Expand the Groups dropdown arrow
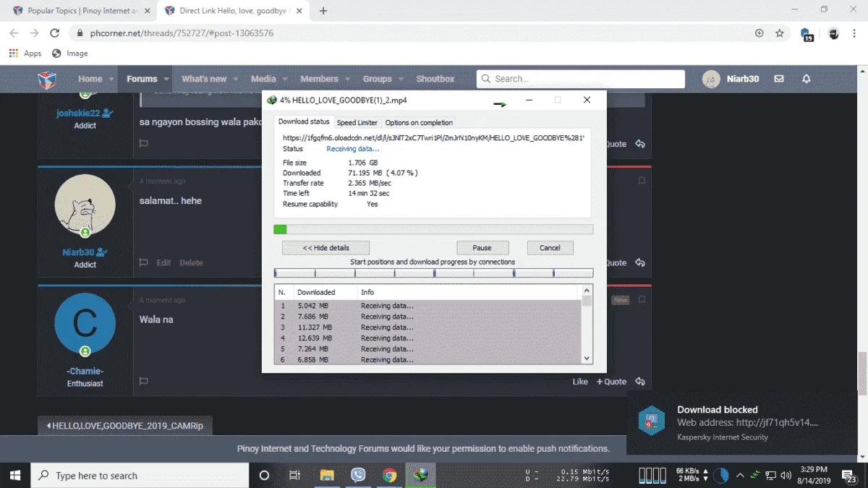Image resolution: width=868 pixels, height=488 pixels. pos(400,79)
